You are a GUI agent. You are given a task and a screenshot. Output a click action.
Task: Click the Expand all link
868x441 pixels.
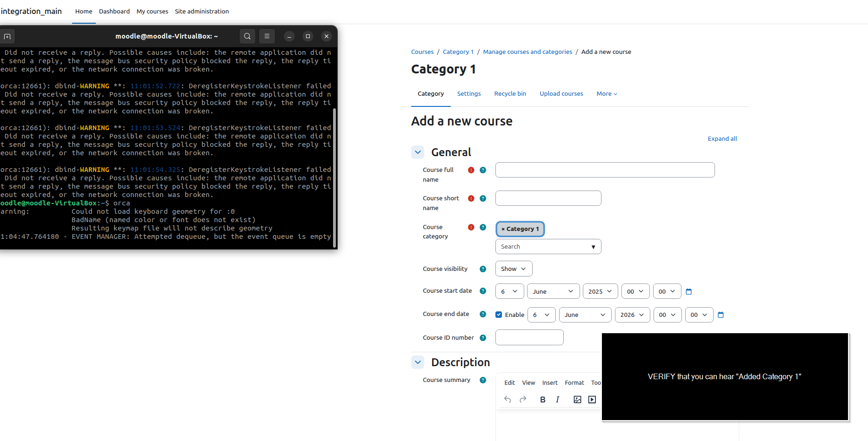coord(722,139)
